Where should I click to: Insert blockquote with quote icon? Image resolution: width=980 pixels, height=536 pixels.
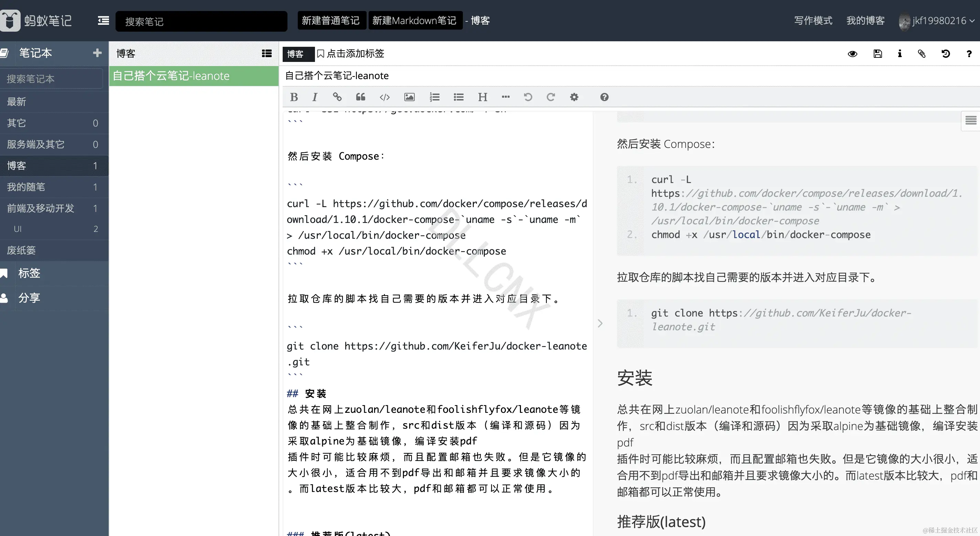(360, 97)
